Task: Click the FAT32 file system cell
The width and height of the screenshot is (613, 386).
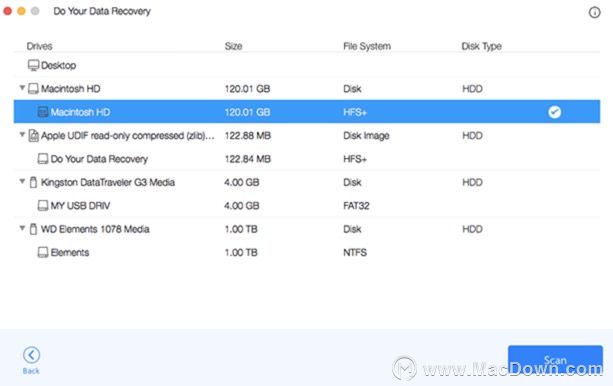Action: point(356,206)
